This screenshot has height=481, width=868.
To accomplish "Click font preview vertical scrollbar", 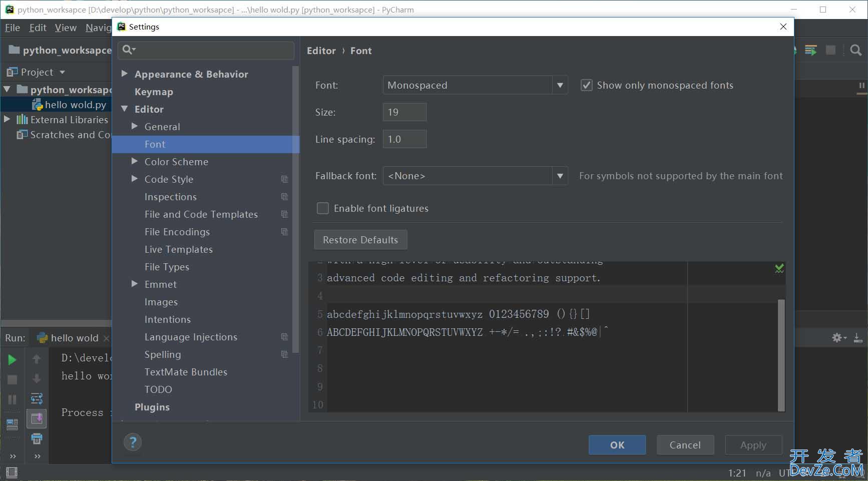I will 781,355.
